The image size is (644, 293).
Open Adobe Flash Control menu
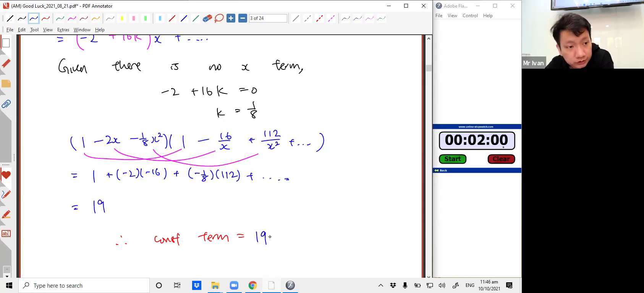click(470, 16)
